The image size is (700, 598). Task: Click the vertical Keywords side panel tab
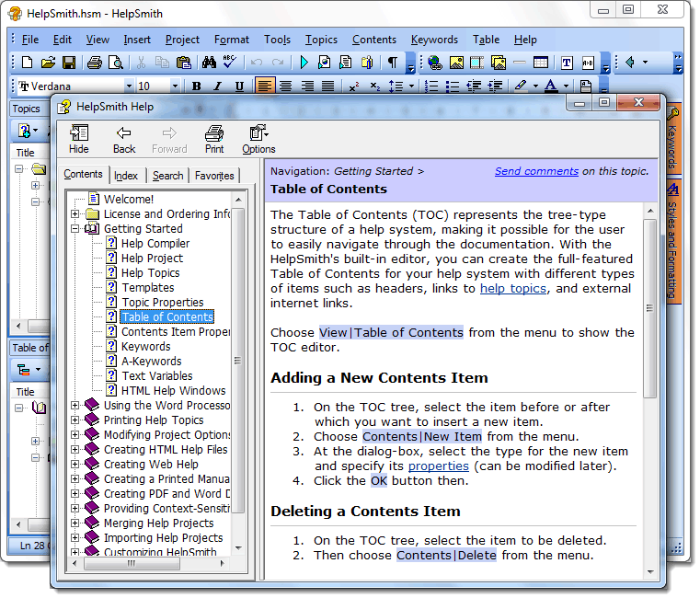click(672, 140)
